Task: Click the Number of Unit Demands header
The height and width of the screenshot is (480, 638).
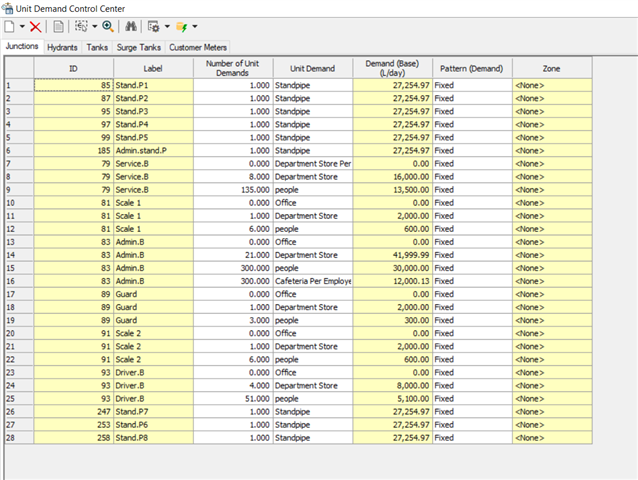Action: 232,68
